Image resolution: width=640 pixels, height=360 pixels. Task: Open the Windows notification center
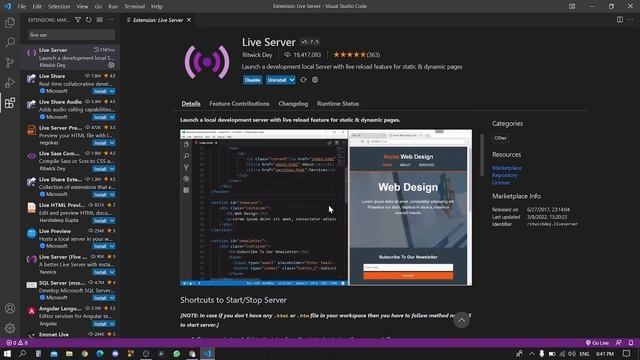click(x=627, y=353)
